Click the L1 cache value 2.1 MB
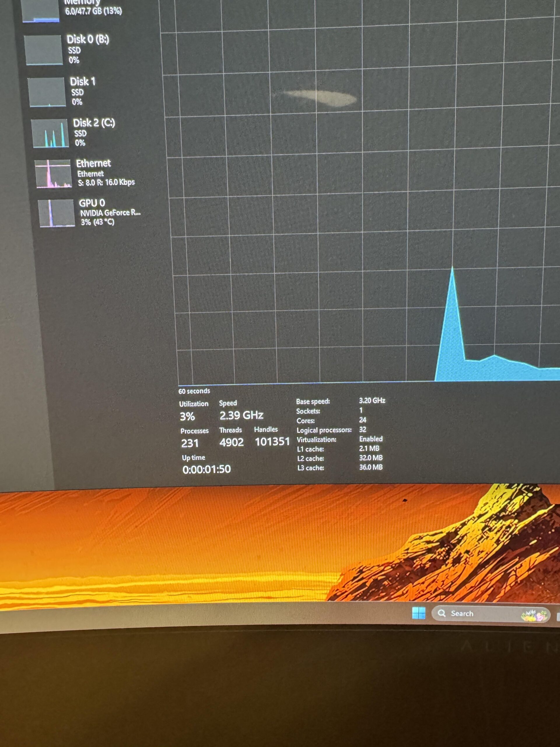Image resolution: width=560 pixels, height=747 pixels. click(369, 448)
